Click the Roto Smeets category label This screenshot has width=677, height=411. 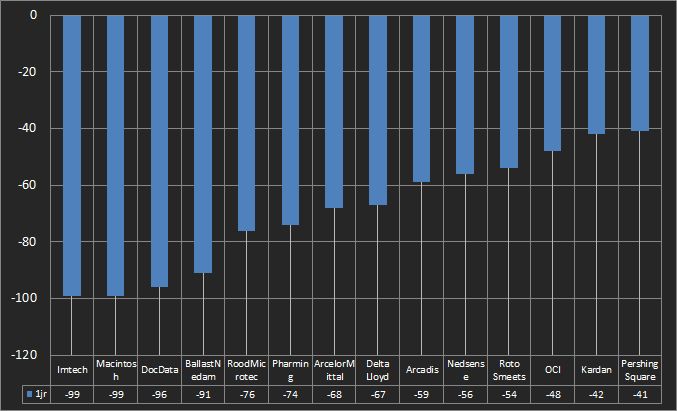tap(509, 370)
